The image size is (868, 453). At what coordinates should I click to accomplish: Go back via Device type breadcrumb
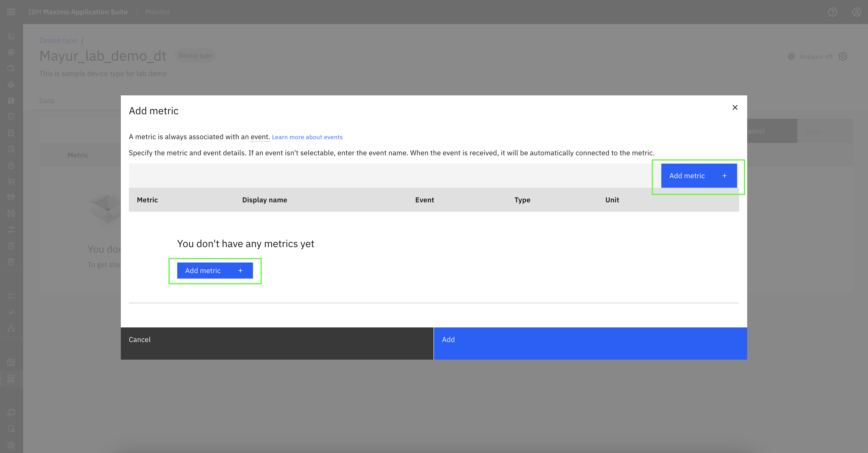click(58, 41)
